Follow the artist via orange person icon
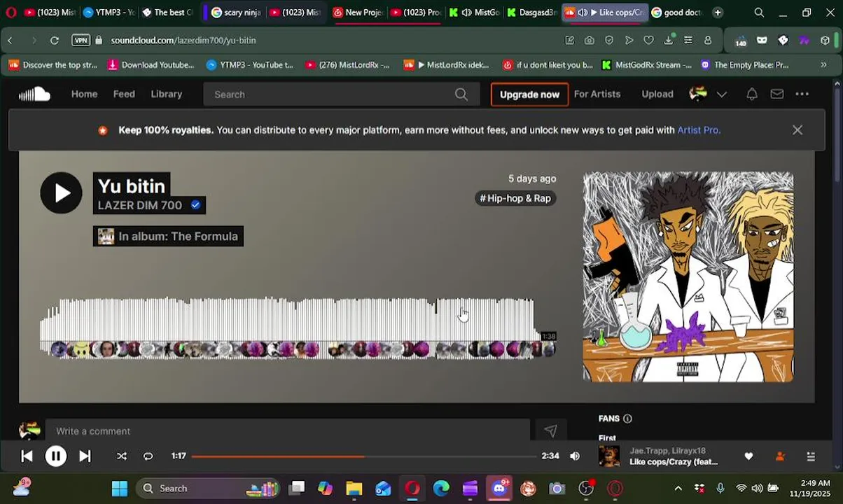Image resolution: width=843 pixels, height=504 pixels. (780, 456)
